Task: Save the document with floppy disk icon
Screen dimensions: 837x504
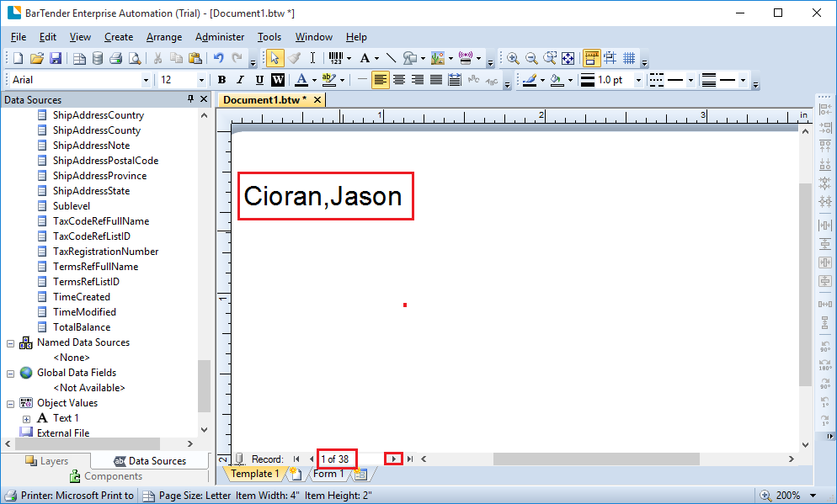Action: 56,58
